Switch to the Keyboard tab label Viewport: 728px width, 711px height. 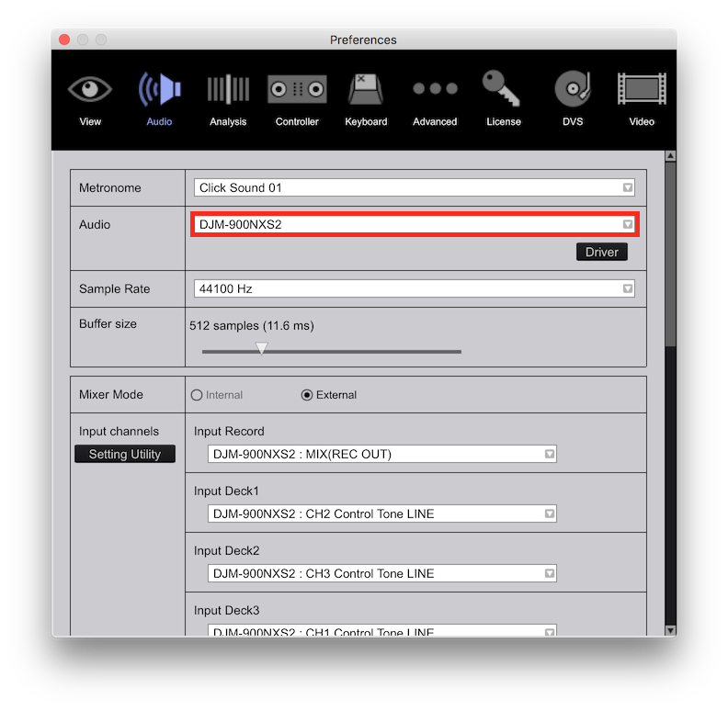(x=366, y=121)
